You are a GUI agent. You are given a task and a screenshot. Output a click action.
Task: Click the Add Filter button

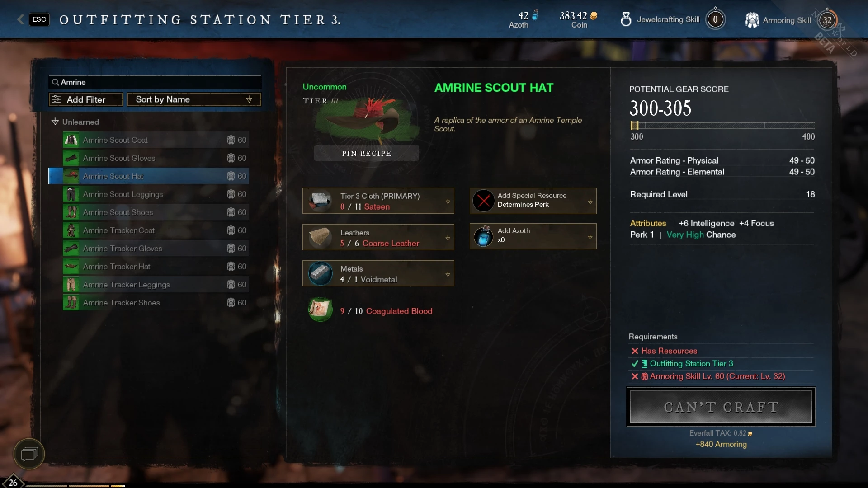[x=86, y=99]
